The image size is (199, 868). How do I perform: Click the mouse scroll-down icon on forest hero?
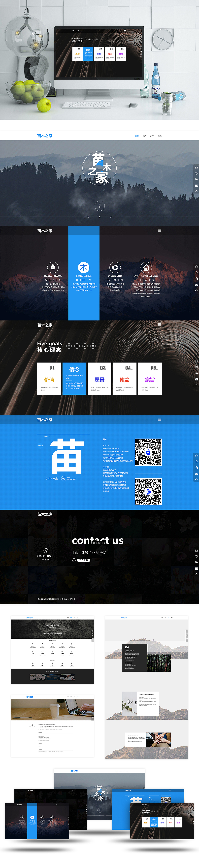click(x=99, y=206)
